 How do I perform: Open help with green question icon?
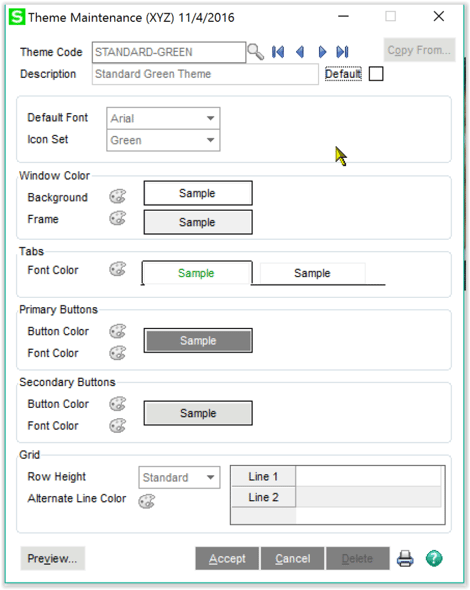[x=434, y=558]
